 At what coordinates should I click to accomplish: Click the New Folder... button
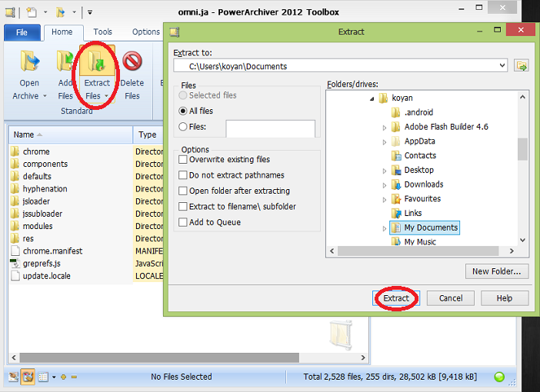click(x=497, y=271)
